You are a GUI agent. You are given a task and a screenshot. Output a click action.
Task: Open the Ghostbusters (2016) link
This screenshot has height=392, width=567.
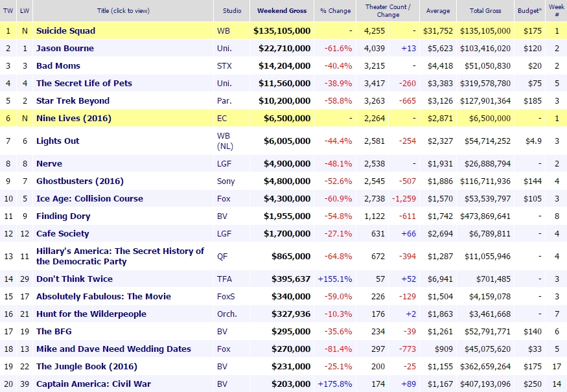(80, 181)
